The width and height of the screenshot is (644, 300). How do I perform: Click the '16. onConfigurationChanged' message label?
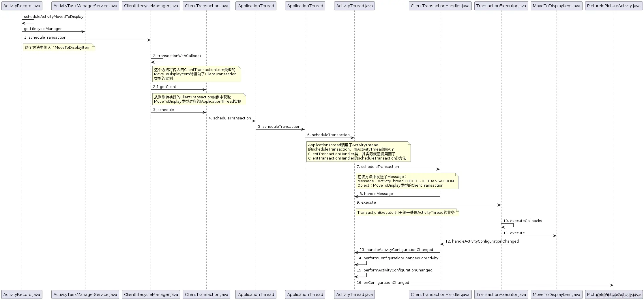point(383,283)
